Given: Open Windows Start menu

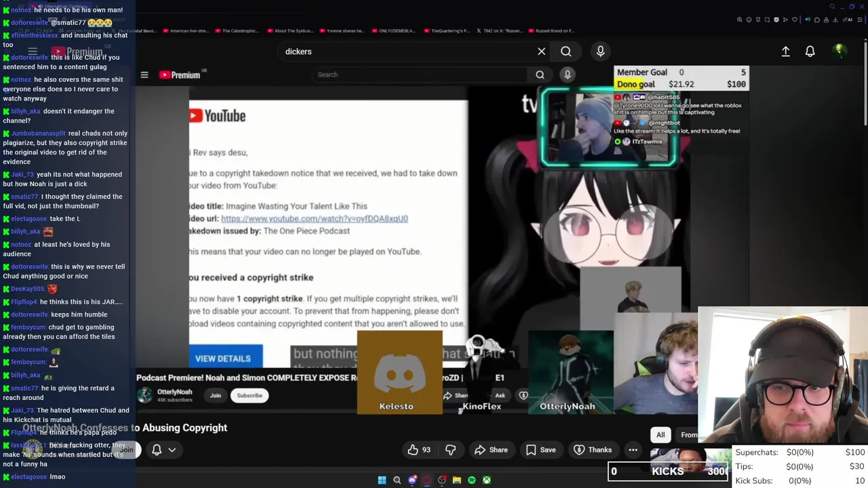Looking at the screenshot, I should (x=382, y=480).
